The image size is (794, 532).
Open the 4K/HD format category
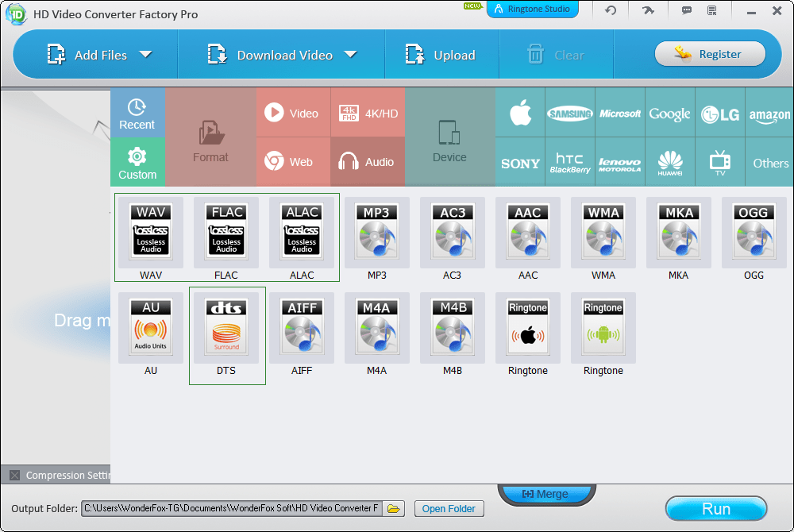click(x=368, y=113)
